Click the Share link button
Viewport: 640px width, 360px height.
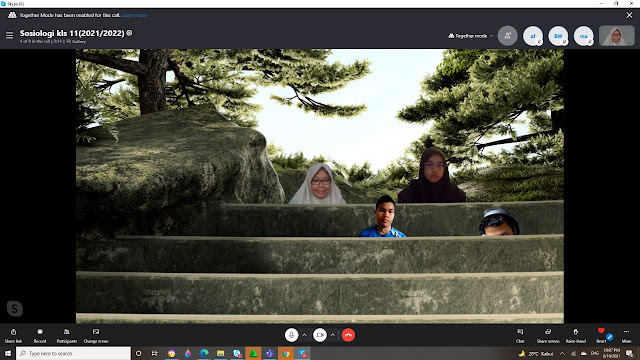pyautogui.click(x=13, y=336)
